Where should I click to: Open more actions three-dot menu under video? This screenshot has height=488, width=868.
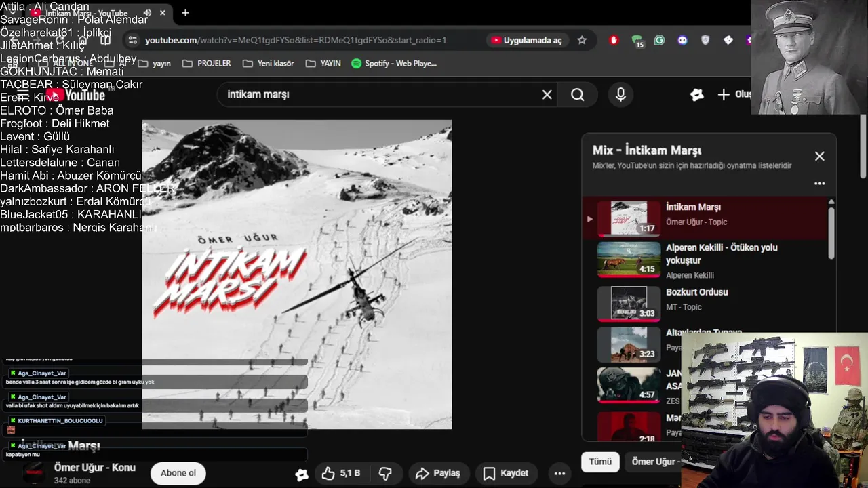click(x=559, y=473)
